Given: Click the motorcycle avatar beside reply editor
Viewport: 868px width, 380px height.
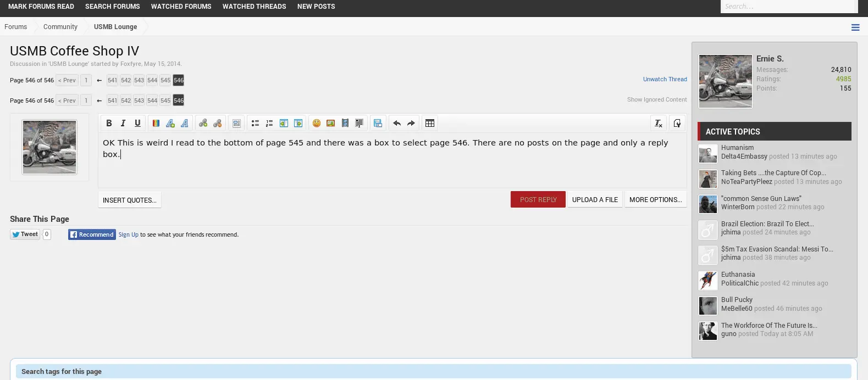Looking at the screenshot, I should pyautogui.click(x=49, y=147).
